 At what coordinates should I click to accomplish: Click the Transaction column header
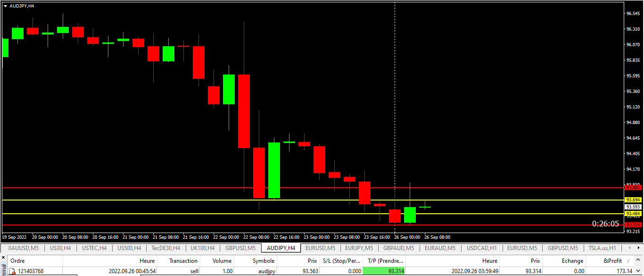(179, 260)
